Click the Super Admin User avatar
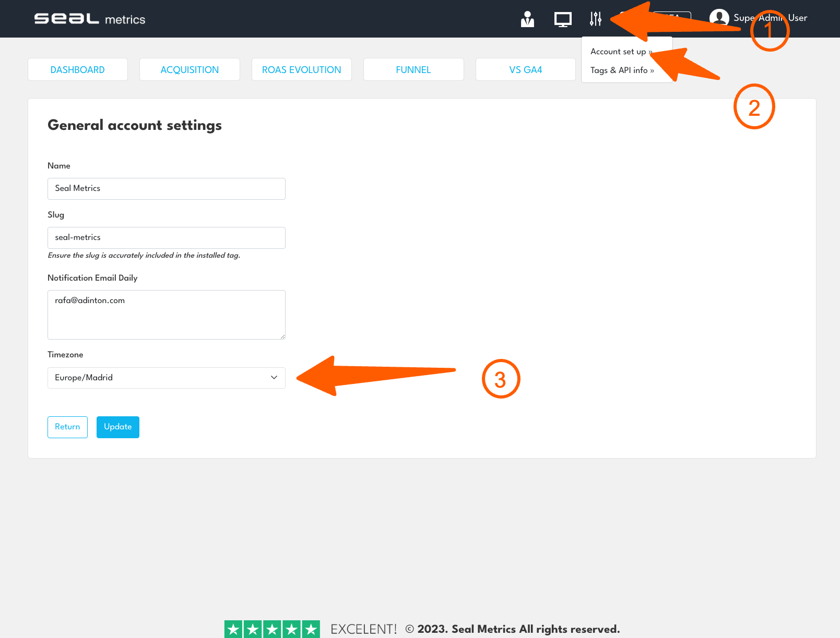The height and width of the screenshot is (638, 840). click(x=719, y=18)
